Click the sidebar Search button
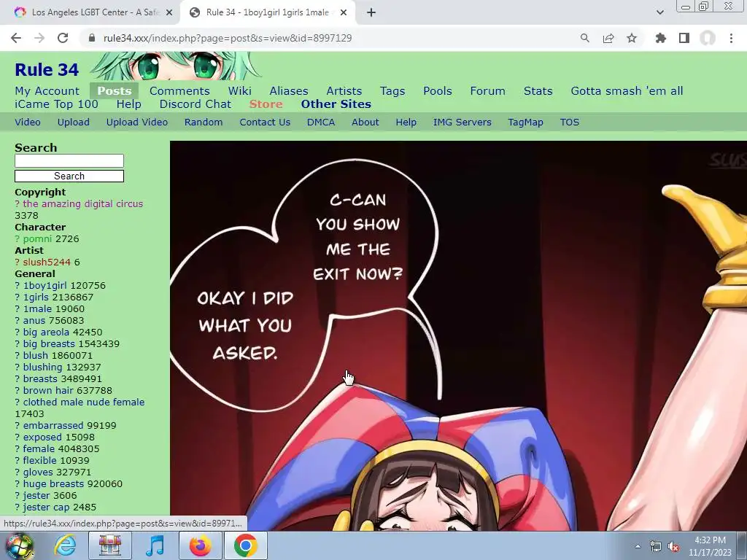 (x=69, y=176)
